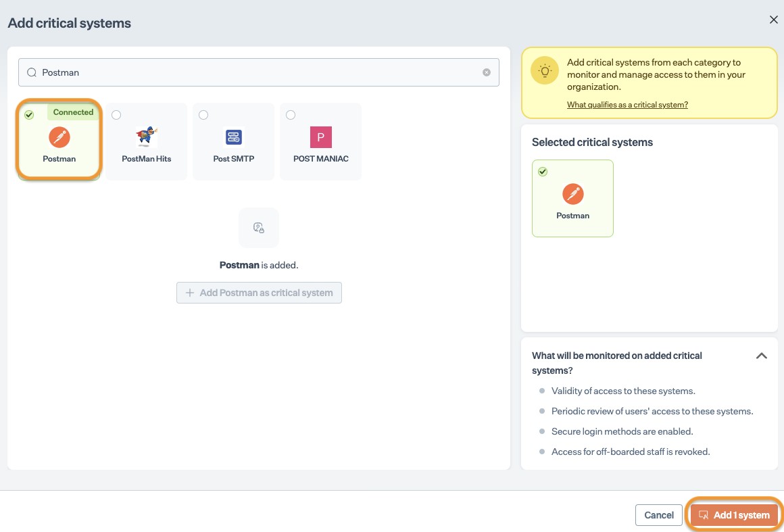The width and height of the screenshot is (784, 532).
Task: Click 'Validity of access to these systems.' bullet
Action: coord(623,391)
